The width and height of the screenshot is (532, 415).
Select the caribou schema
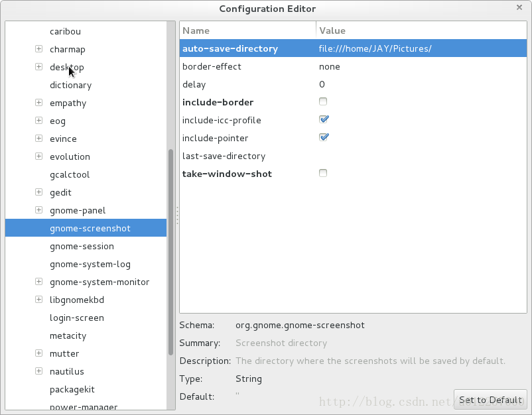coord(65,32)
